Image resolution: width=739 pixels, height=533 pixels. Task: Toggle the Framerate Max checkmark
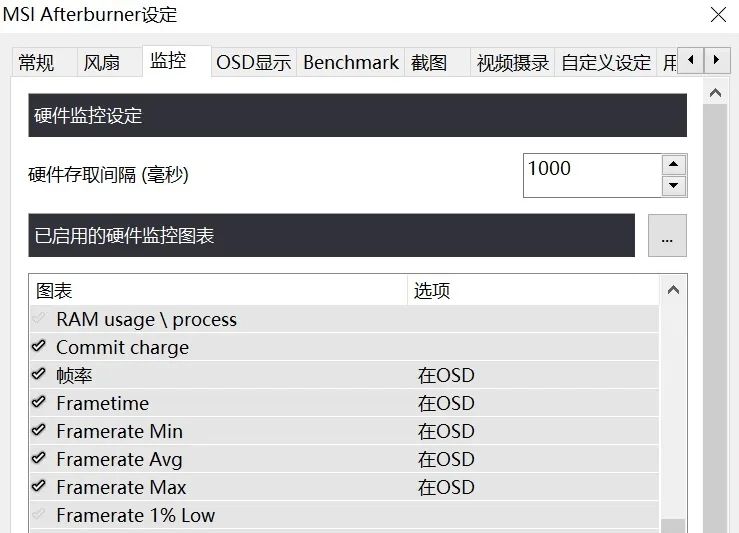point(39,487)
